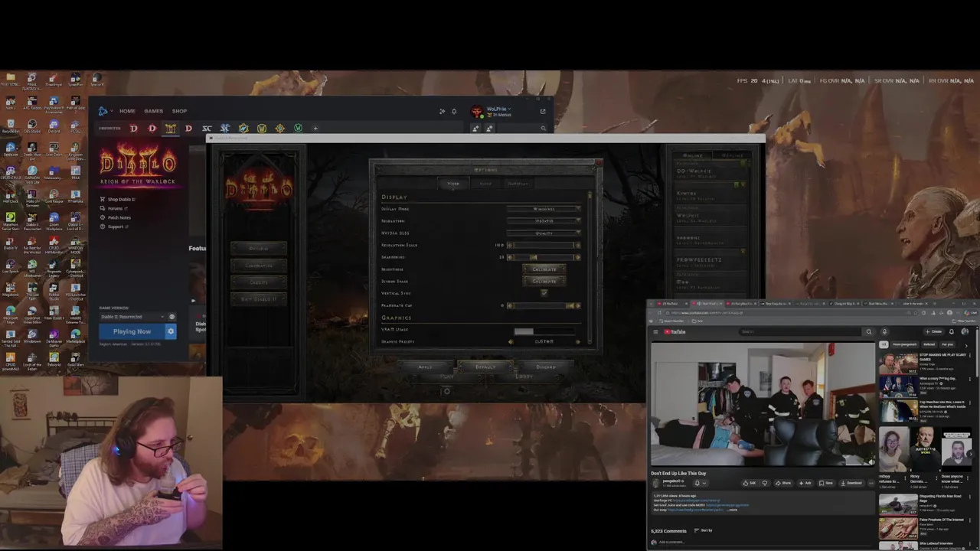
Task: Open Battle.net notifications bell
Action: pyautogui.click(x=454, y=111)
